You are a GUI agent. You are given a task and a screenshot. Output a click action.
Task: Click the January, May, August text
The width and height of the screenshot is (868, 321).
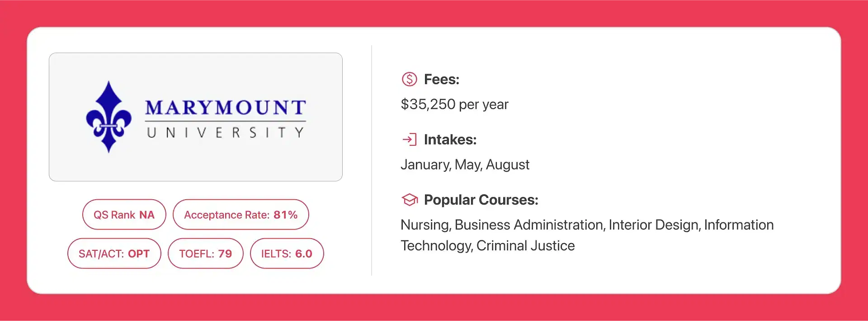coord(465,165)
